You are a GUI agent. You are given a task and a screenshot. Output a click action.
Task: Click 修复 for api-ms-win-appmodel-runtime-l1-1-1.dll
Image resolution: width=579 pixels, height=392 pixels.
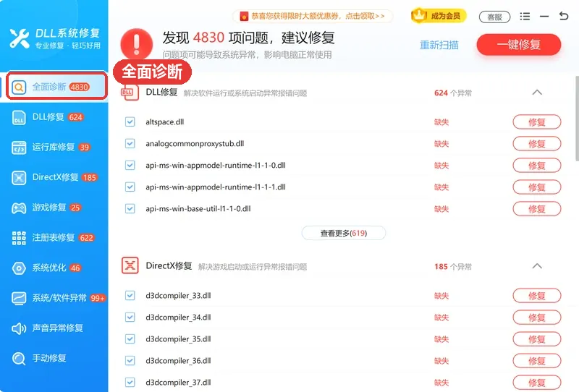[537, 187]
